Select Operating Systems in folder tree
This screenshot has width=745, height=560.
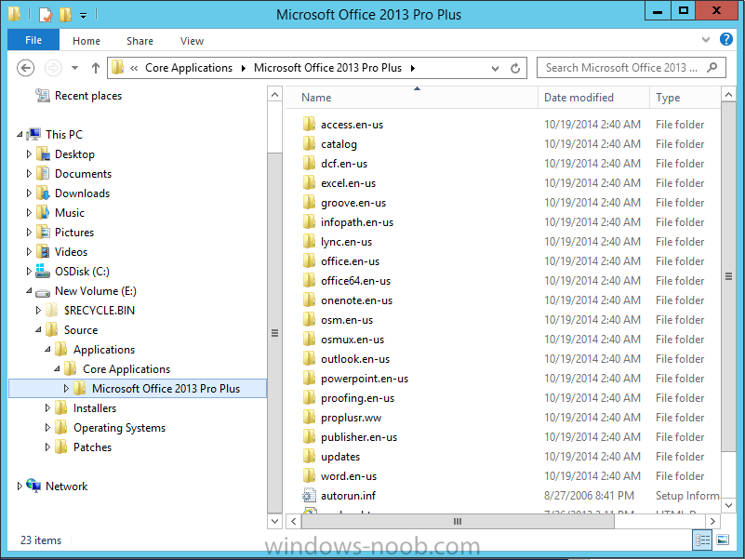point(119,428)
